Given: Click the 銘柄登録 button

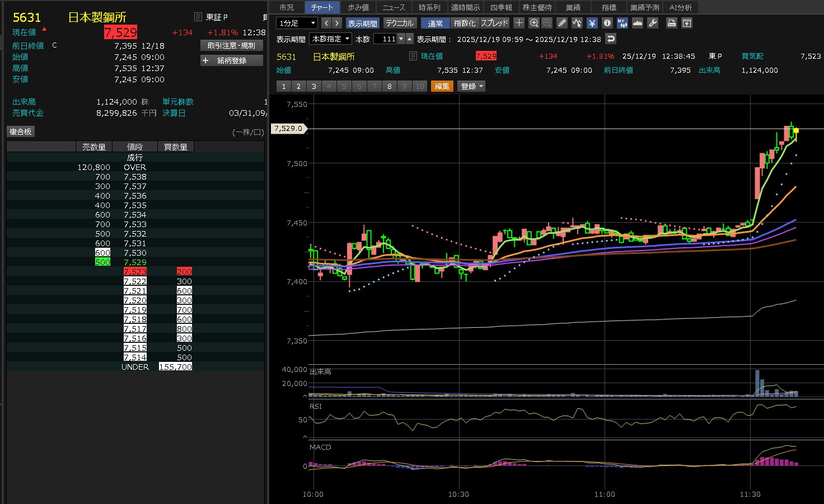Looking at the screenshot, I should tap(232, 60).
